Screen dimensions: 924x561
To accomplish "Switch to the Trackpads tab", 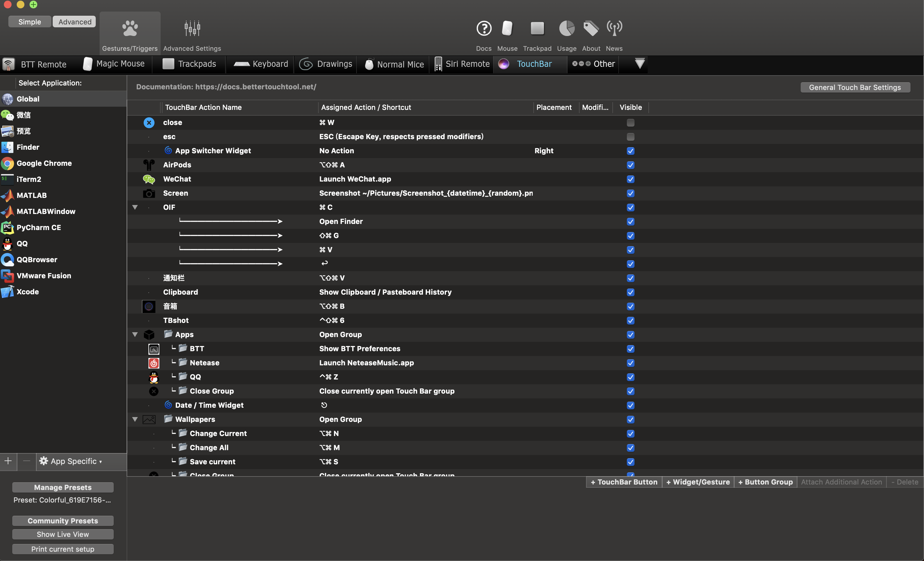I will point(189,64).
